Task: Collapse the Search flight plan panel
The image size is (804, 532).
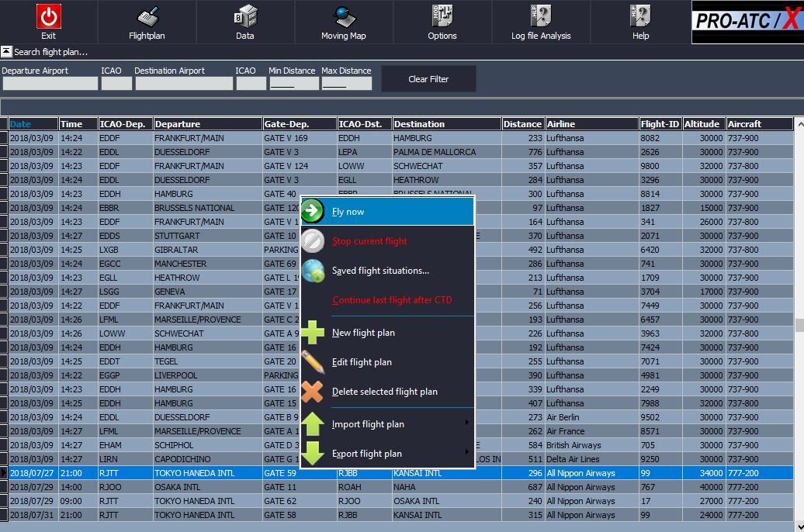Action: tap(7, 52)
